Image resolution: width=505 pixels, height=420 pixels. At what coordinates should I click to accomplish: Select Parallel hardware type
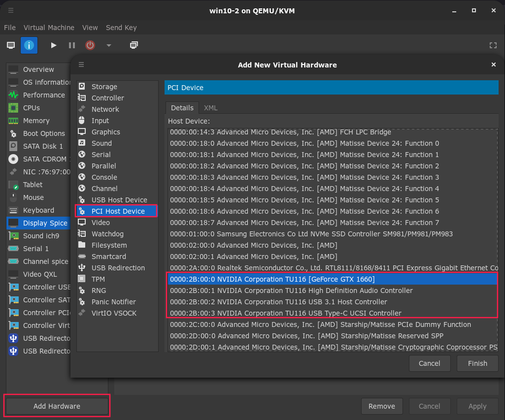(118, 166)
